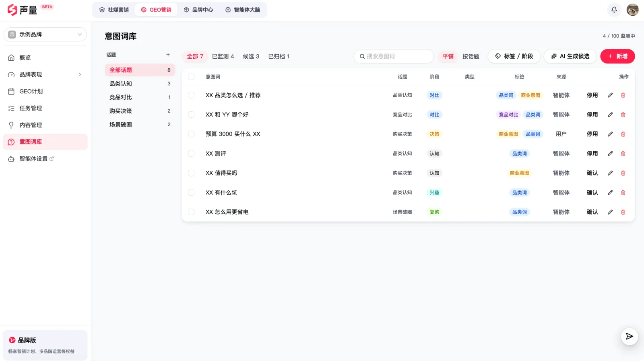Filter by 候选 3
Screen dimensions: 644x361
point(251,56)
